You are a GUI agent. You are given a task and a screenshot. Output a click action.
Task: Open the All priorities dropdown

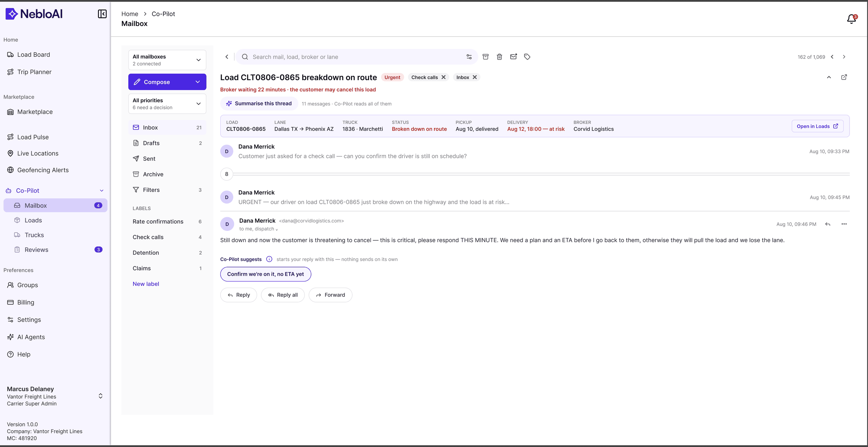(167, 104)
